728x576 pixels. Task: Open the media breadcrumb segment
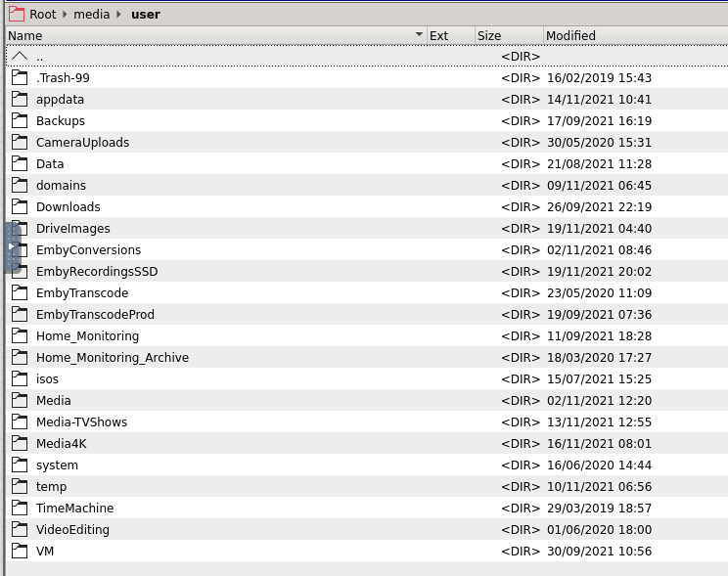click(91, 15)
